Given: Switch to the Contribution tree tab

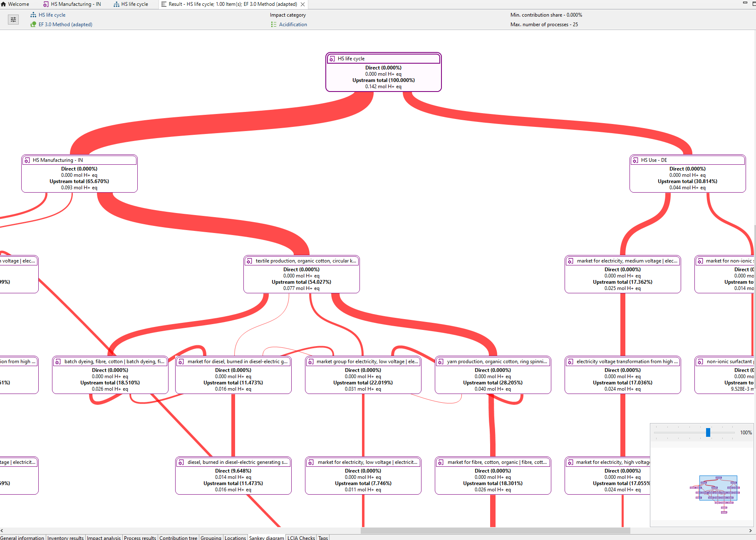Looking at the screenshot, I should click(x=178, y=538).
